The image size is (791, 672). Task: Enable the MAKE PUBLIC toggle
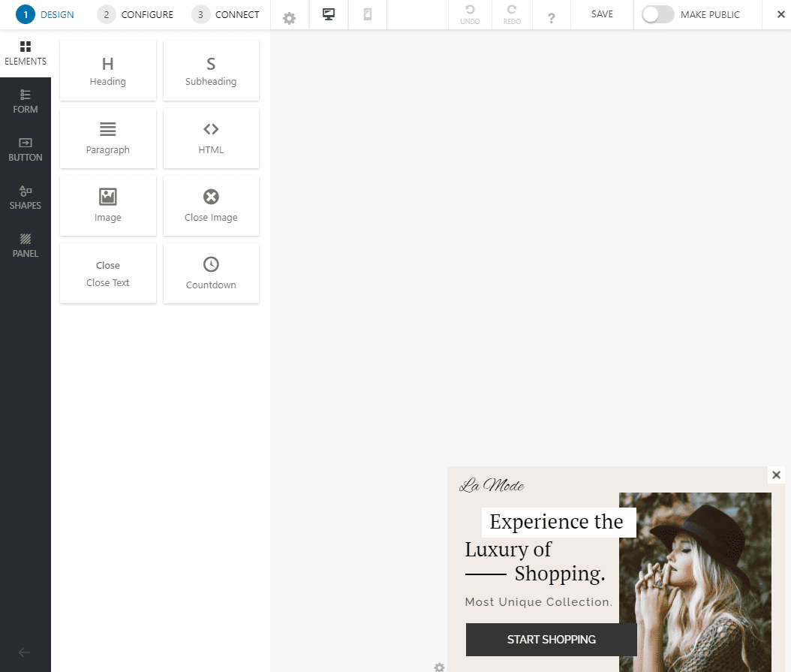click(x=658, y=14)
